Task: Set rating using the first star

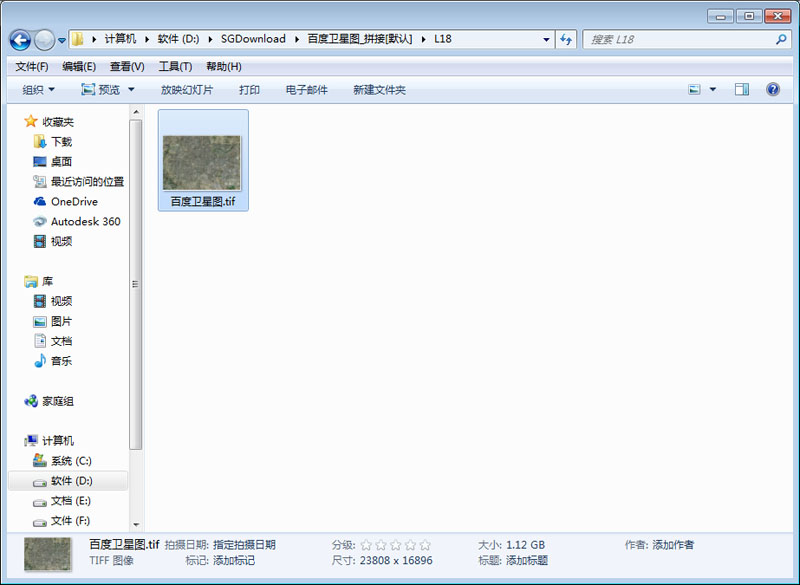Action: tap(366, 545)
